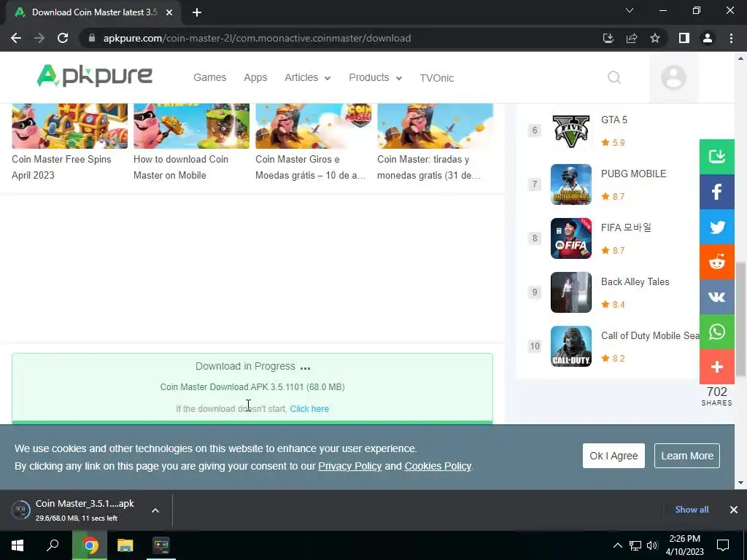The image size is (747, 560).
Task: Share page on WhatsApp
Action: pos(716,332)
